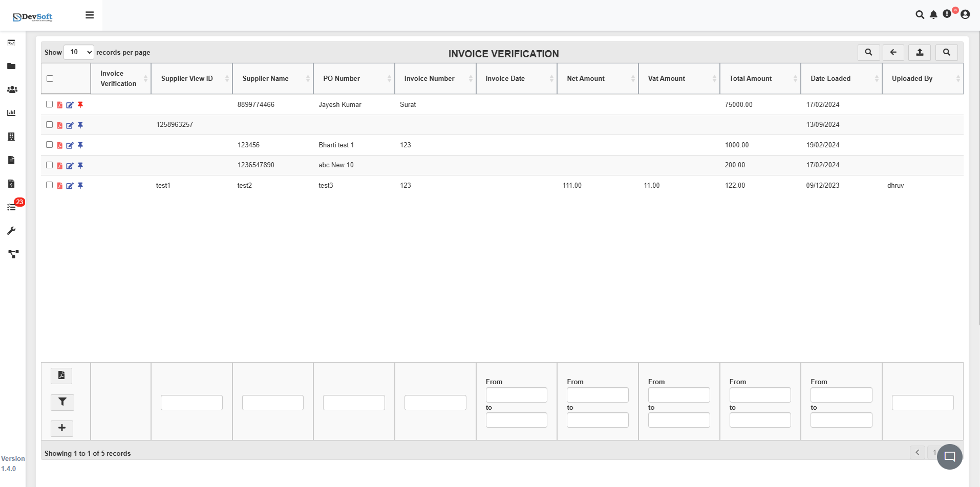Screen dimensions: 980x487
Task: Open the reports bar-chart sidebar icon
Action: pos(11,113)
